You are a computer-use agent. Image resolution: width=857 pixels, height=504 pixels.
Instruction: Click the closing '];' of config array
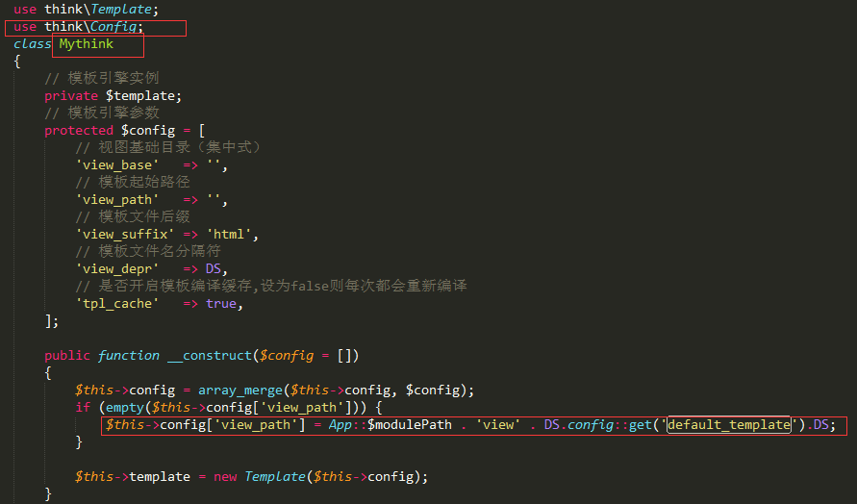[52, 321]
